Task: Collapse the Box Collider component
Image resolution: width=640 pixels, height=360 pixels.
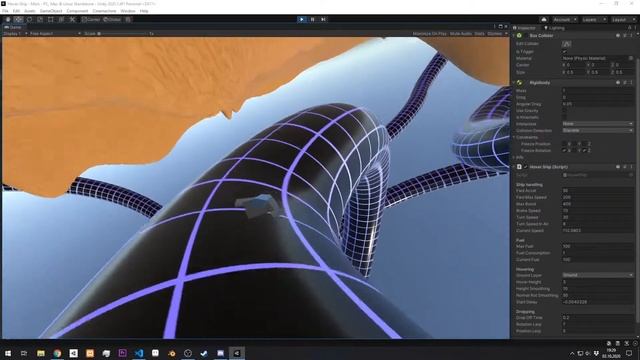Action: (x=513, y=36)
